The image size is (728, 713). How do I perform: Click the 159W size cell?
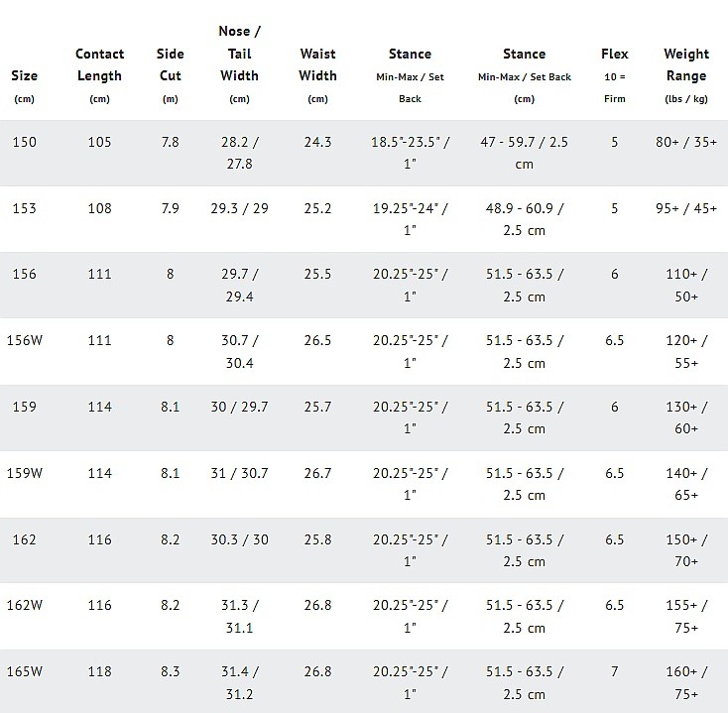pyautogui.click(x=27, y=473)
